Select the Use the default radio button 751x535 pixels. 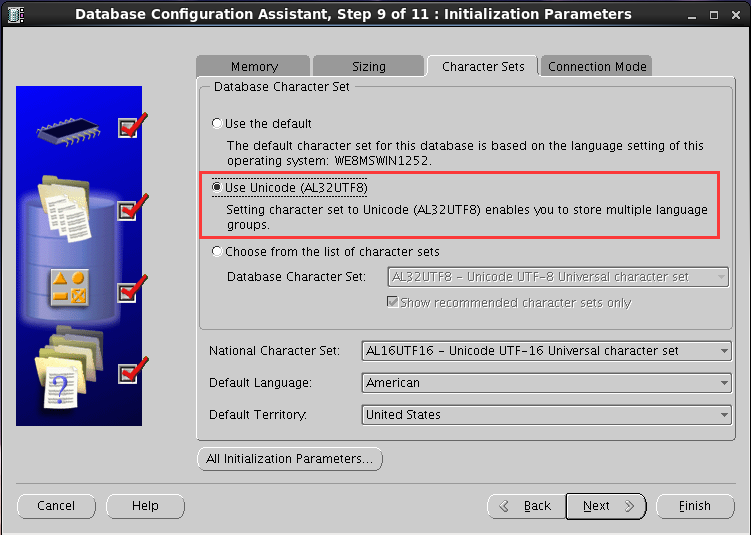[217, 124]
